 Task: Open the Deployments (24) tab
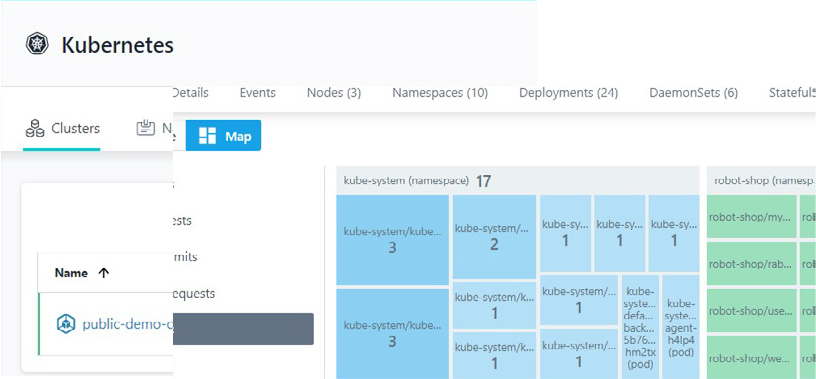point(568,93)
